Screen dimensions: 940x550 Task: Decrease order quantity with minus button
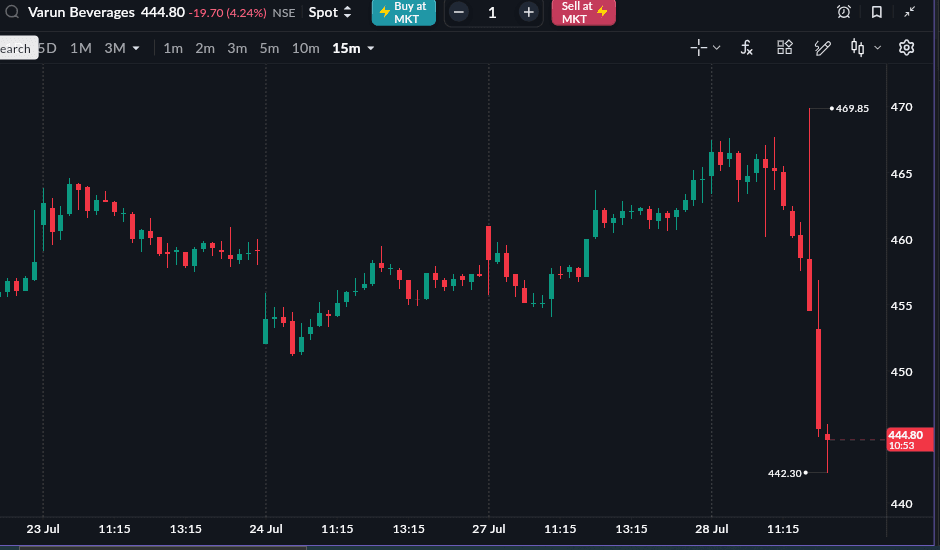(x=459, y=12)
